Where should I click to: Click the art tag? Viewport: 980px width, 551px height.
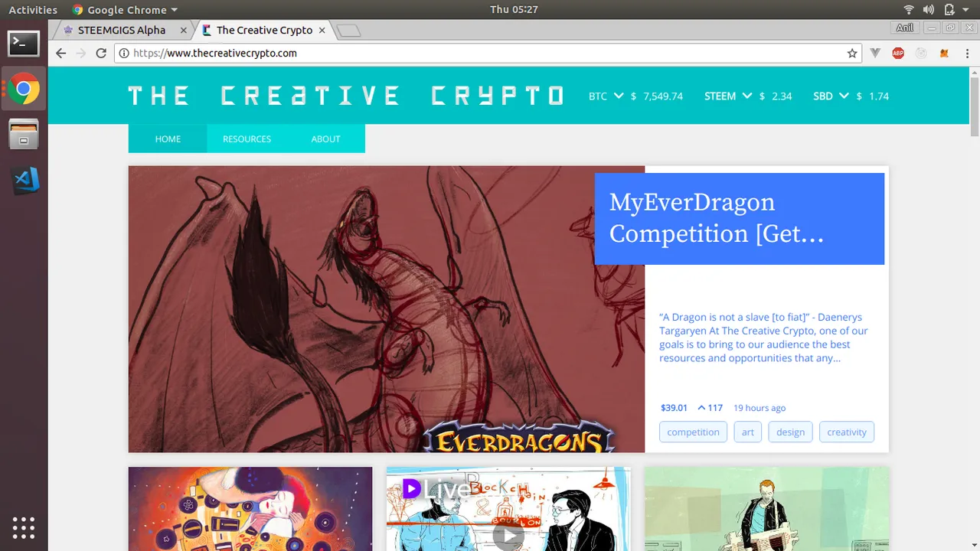point(748,432)
